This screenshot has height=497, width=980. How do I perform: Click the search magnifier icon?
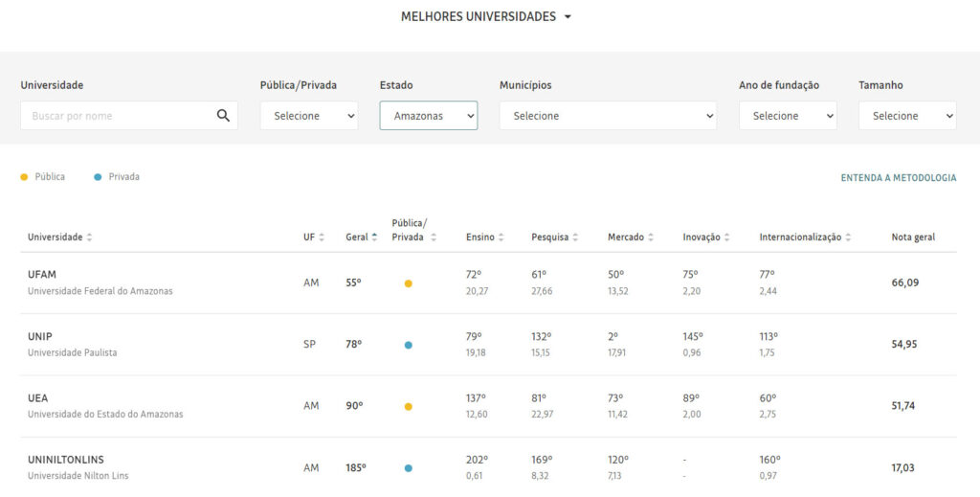[223, 116]
